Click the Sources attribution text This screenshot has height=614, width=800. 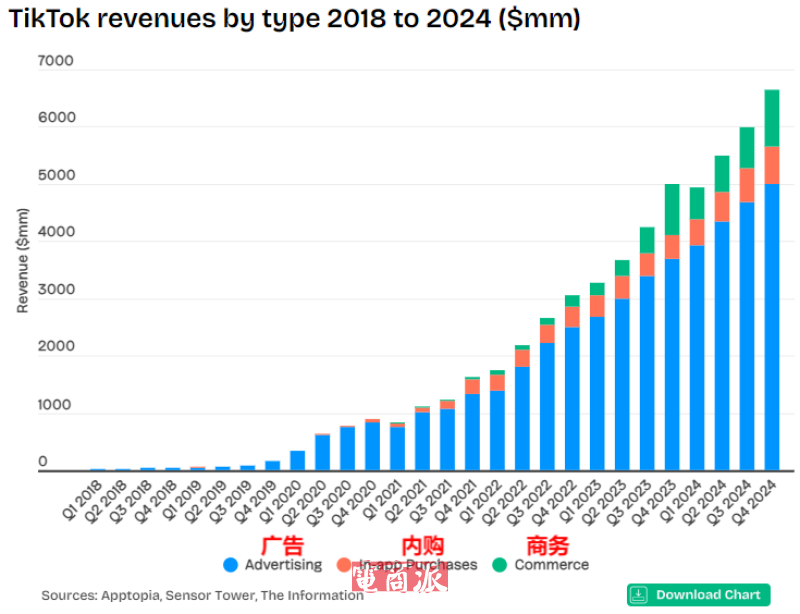click(202, 595)
